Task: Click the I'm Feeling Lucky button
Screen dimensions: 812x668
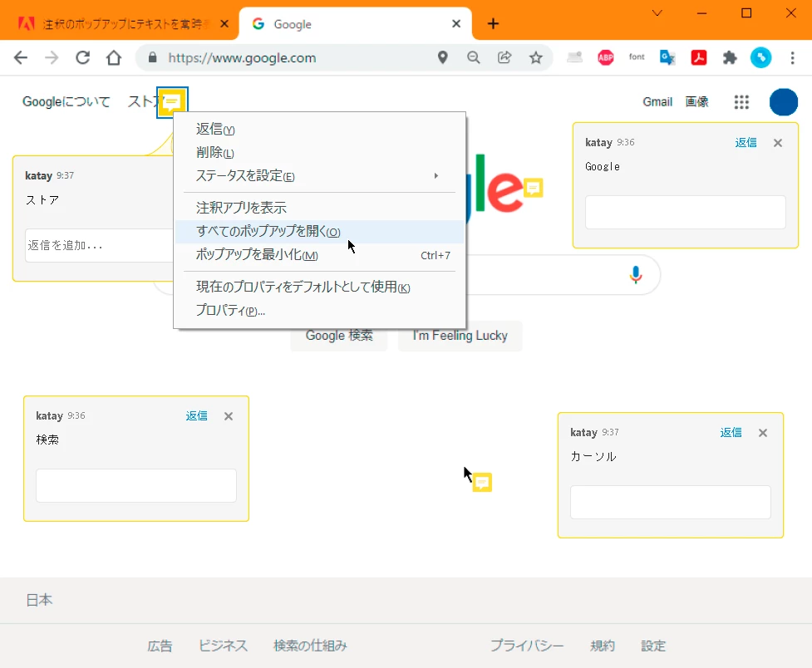Action: 460,336
